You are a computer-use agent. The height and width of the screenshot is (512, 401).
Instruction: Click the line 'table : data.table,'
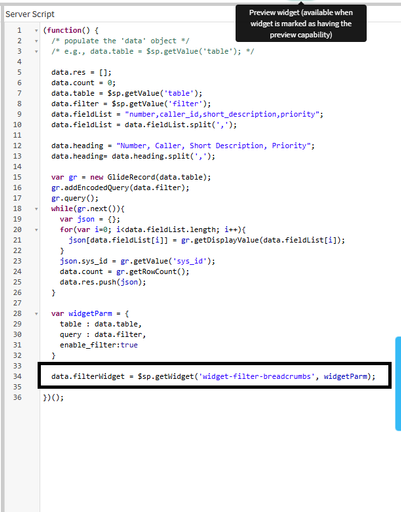101,324
